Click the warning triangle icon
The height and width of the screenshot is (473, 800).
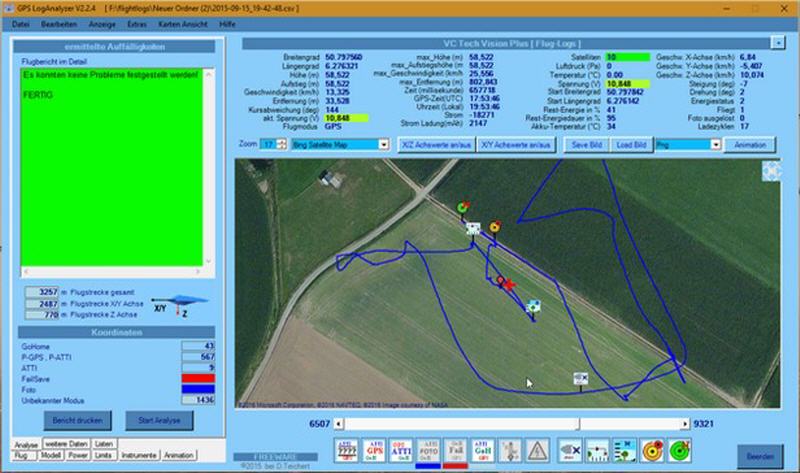[x=537, y=451]
